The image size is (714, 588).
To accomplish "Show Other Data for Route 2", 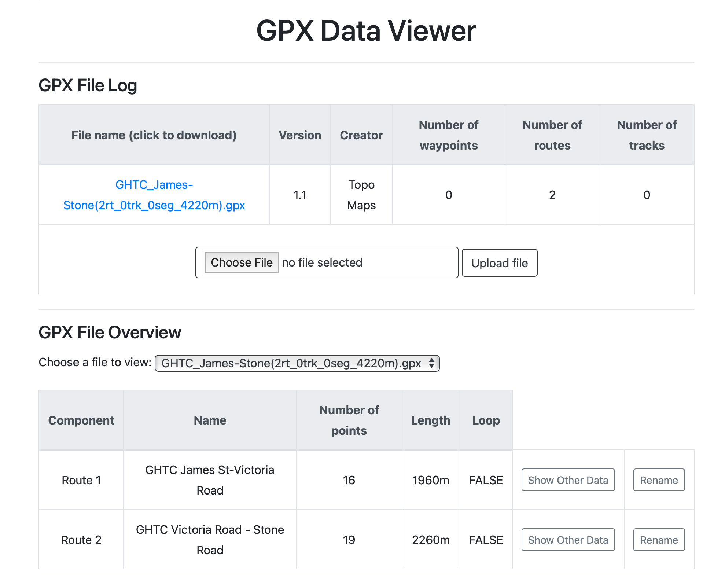I will (568, 540).
